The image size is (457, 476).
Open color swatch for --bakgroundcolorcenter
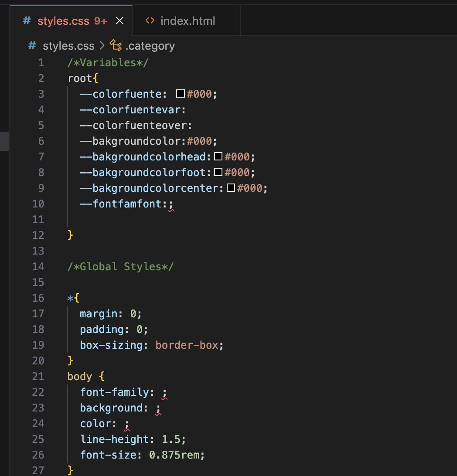231,187
